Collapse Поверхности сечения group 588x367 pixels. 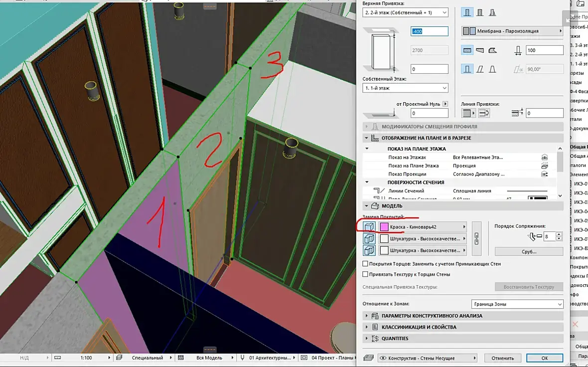pyautogui.click(x=367, y=182)
